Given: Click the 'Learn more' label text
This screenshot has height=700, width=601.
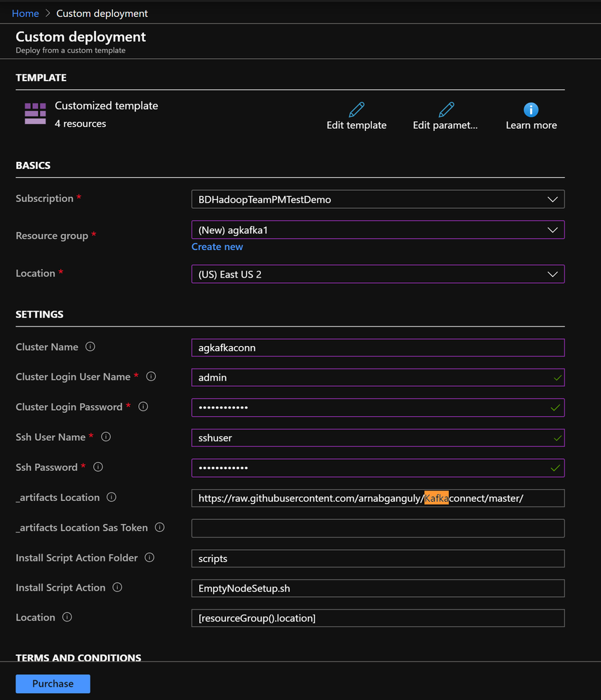Looking at the screenshot, I should click(x=532, y=125).
